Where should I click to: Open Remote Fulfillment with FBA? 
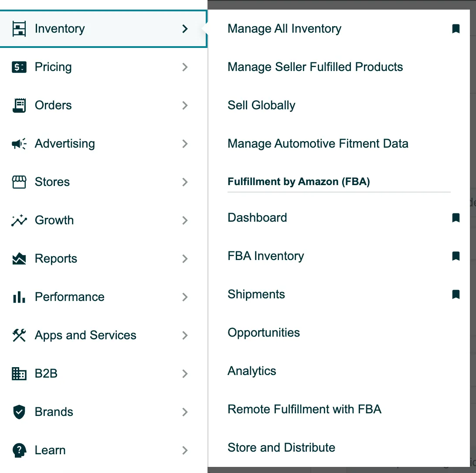[x=304, y=409]
